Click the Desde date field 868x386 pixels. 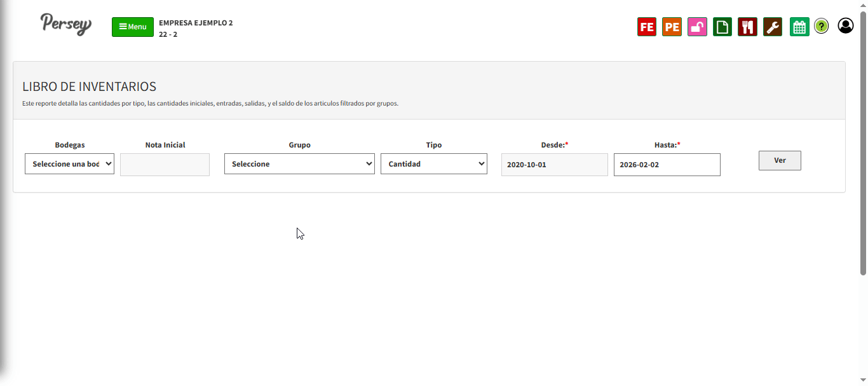pyautogui.click(x=554, y=165)
